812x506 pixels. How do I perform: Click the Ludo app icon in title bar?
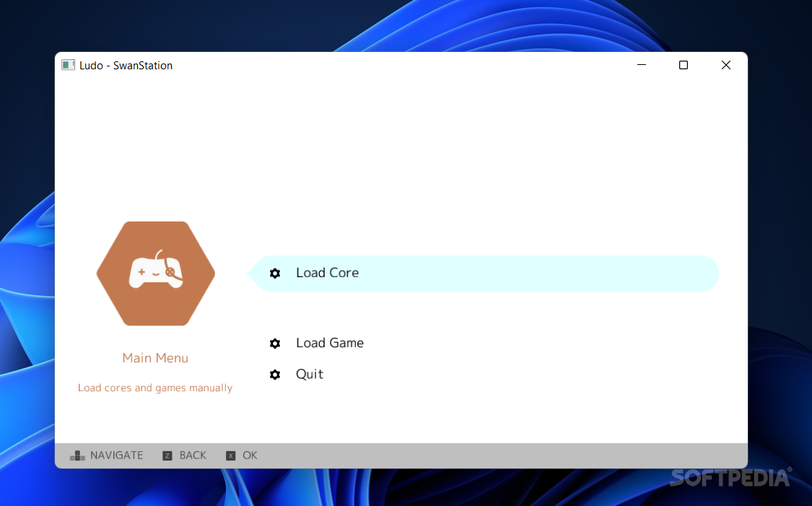pos(69,65)
